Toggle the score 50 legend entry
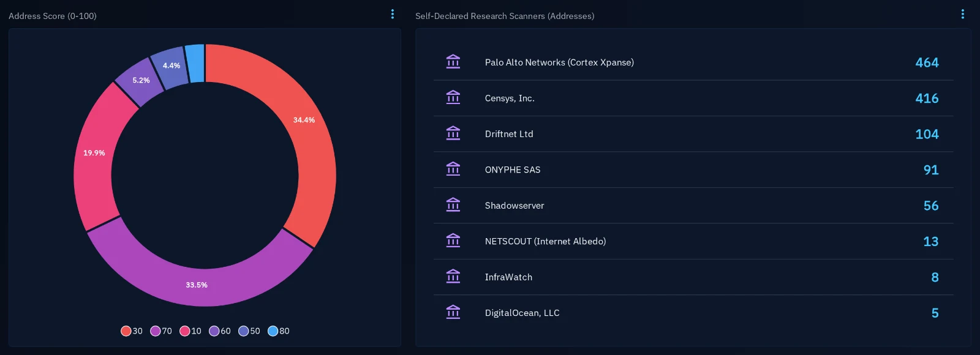The image size is (980, 355). point(249,331)
